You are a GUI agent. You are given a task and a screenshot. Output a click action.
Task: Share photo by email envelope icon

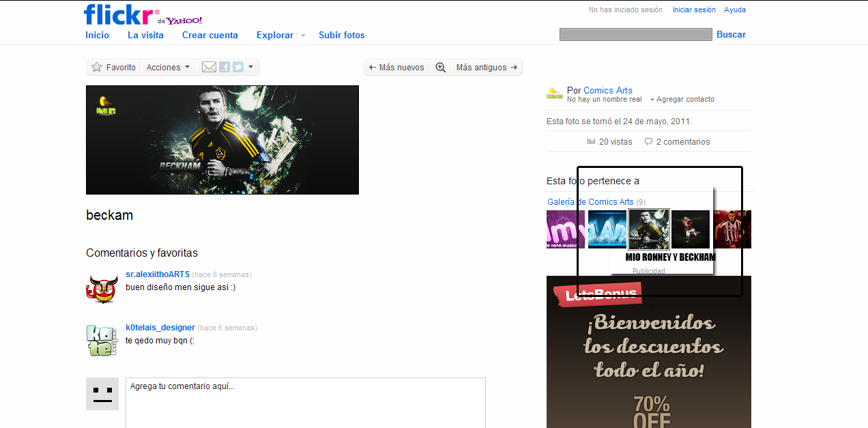coord(209,67)
